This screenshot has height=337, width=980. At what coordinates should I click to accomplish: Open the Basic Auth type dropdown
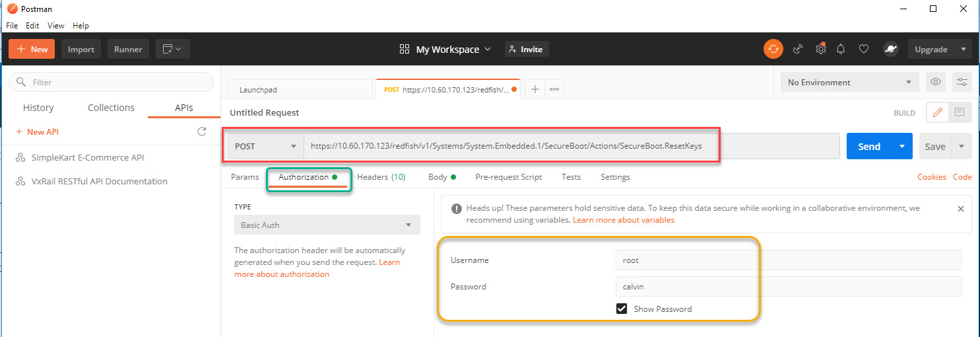pos(327,225)
